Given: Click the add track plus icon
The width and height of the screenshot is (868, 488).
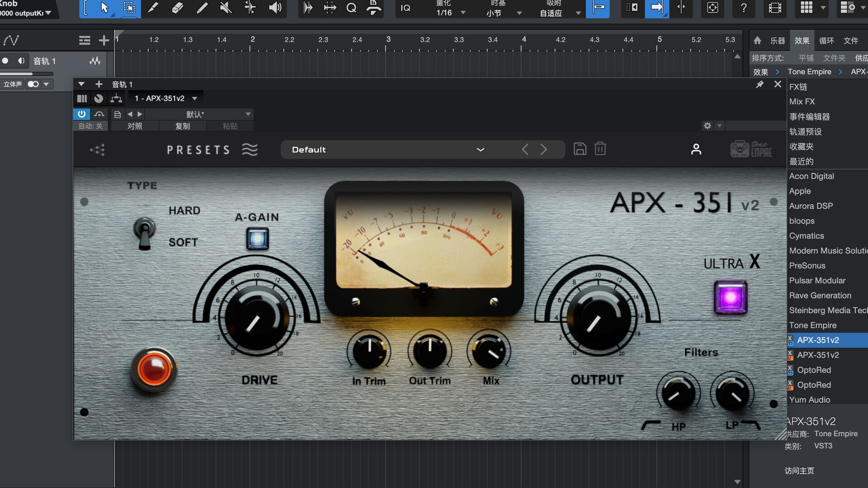Looking at the screenshot, I should pyautogui.click(x=104, y=41).
